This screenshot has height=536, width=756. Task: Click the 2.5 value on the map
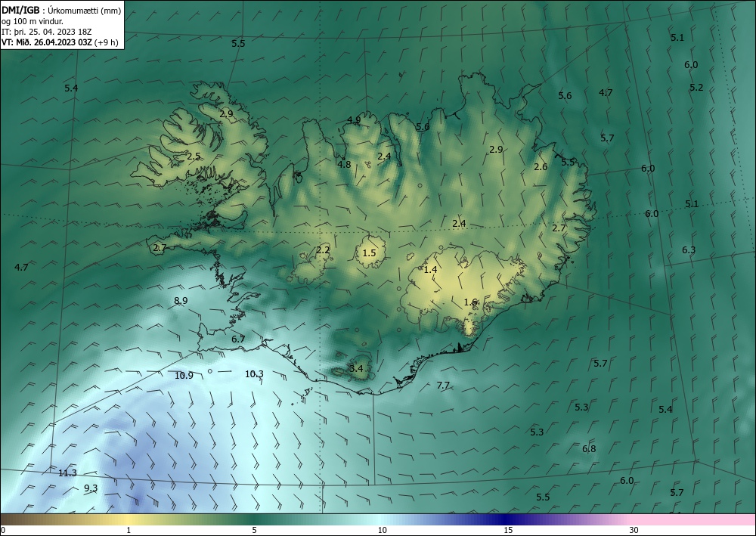point(194,156)
